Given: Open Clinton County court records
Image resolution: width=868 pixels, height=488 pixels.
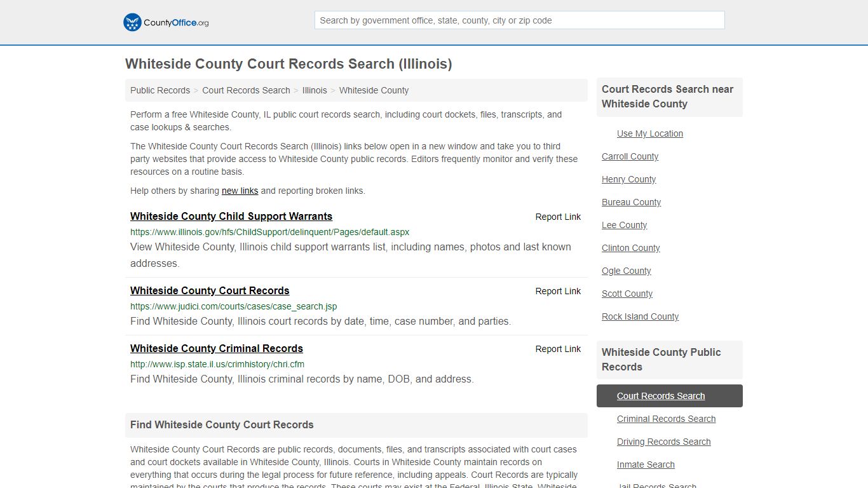Looking at the screenshot, I should (630, 248).
